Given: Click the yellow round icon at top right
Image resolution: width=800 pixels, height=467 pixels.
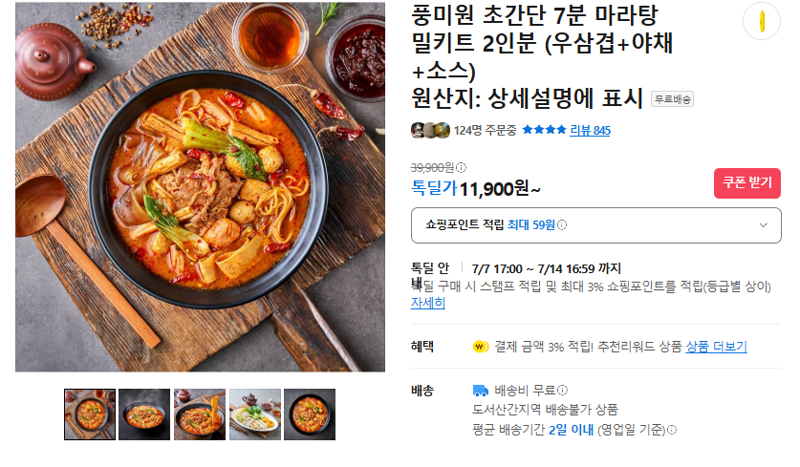Looking at the screenshot, I should tap(762, 21).
